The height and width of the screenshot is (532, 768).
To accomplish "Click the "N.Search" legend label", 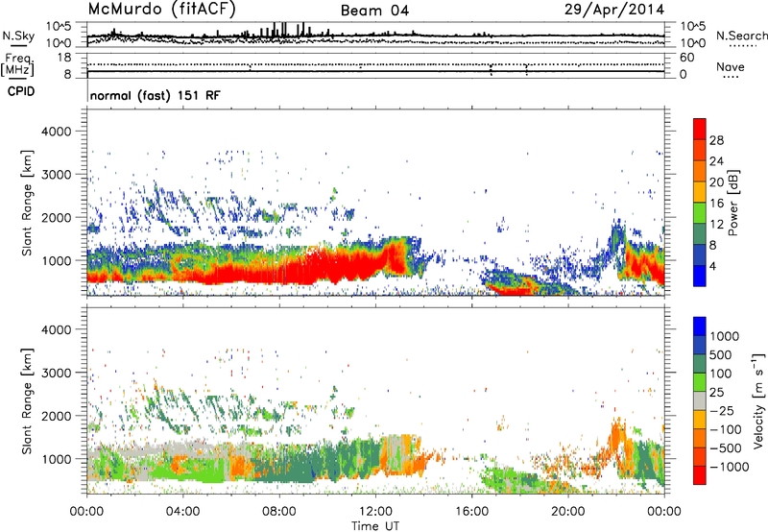I will pos(741,36).
